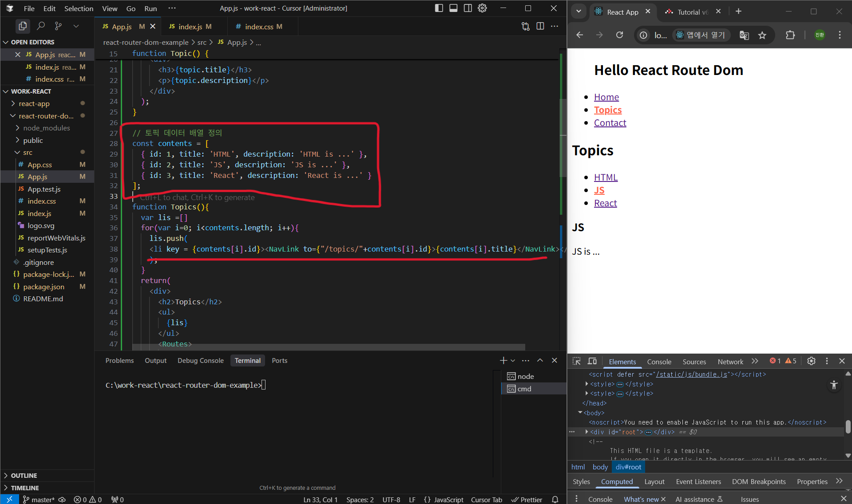This screenshot has height=504, width=852.
Task: Split the editor to the right
Action: pos(540,27)
